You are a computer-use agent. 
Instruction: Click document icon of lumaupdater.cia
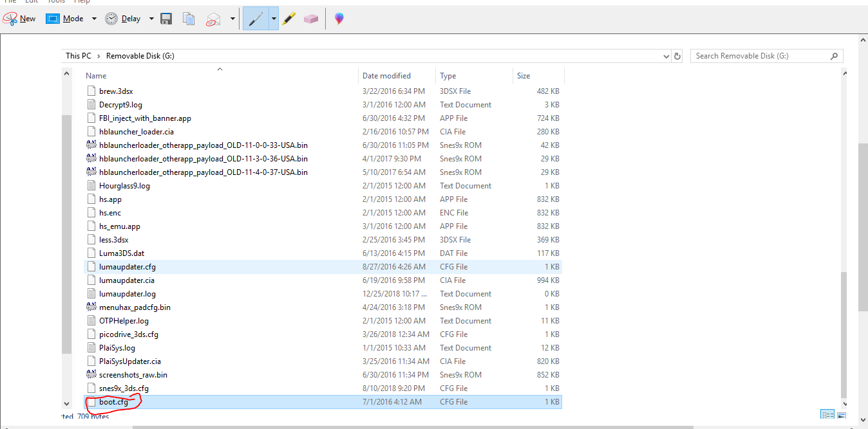click(91, 280)
